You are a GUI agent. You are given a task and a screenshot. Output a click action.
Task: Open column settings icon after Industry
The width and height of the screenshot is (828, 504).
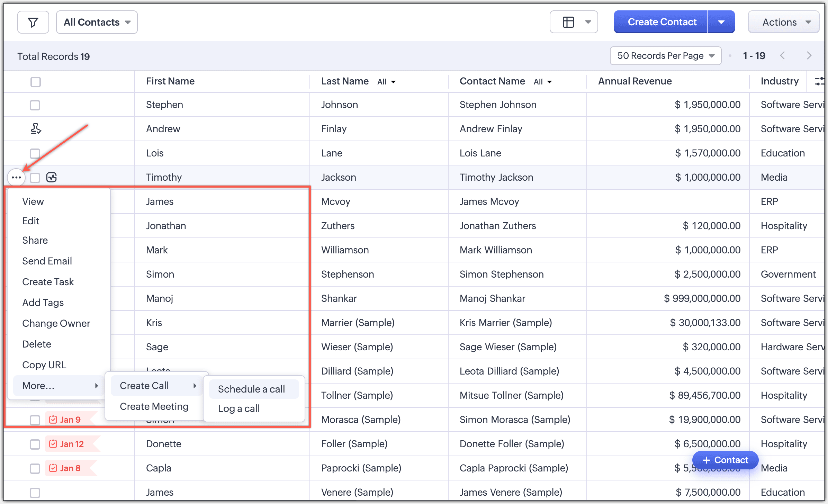(x=819, y=81)
